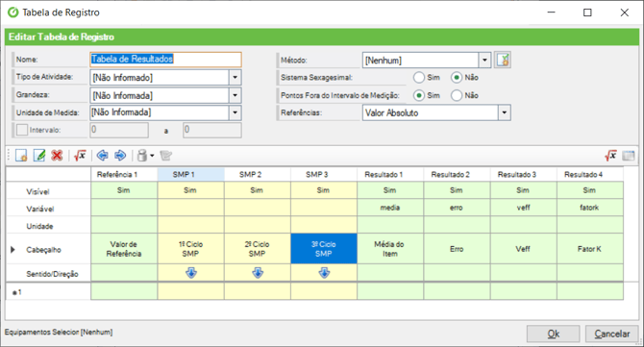Click the red X delete icon
644x347 pixels.
[x=57, y=156]
